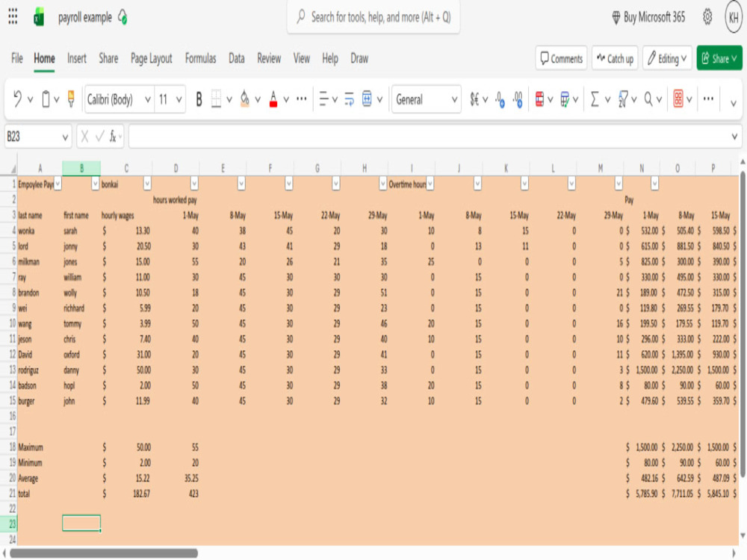
Task: Apply cell borders
Action: click(217, 99)
